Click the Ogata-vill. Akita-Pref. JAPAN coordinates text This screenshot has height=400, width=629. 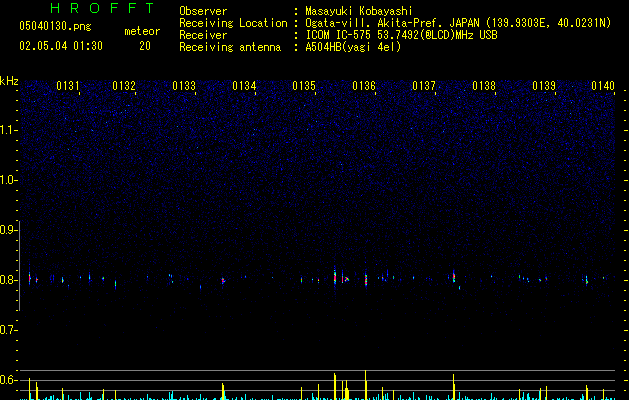[x=458, y=23]
